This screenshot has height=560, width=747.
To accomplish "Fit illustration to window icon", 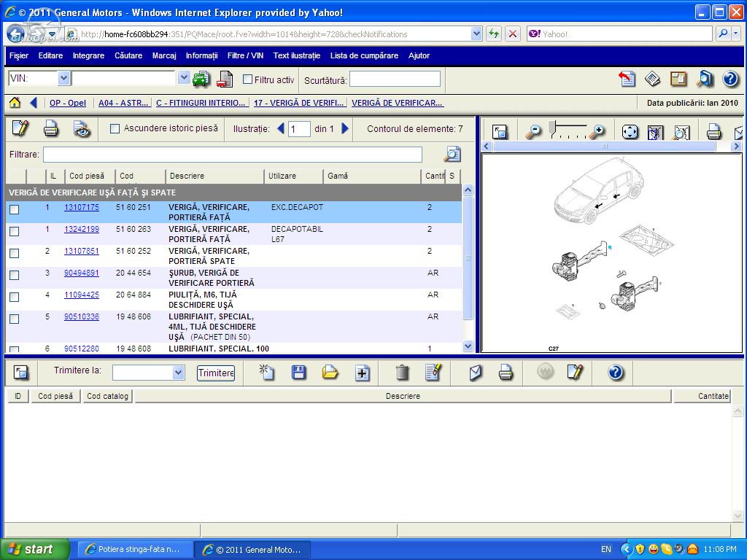I will tap(630, 131).
